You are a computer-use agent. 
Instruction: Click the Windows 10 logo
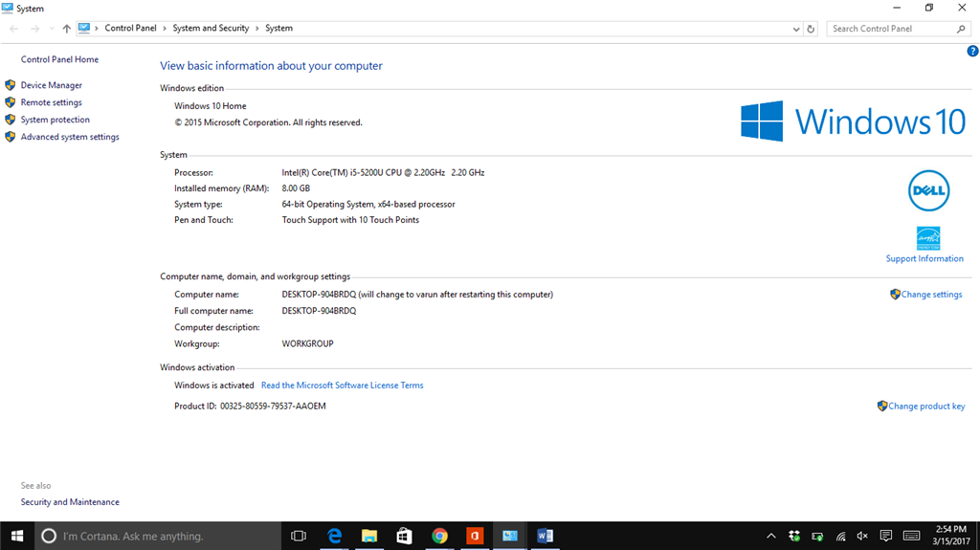pos(853,121)
